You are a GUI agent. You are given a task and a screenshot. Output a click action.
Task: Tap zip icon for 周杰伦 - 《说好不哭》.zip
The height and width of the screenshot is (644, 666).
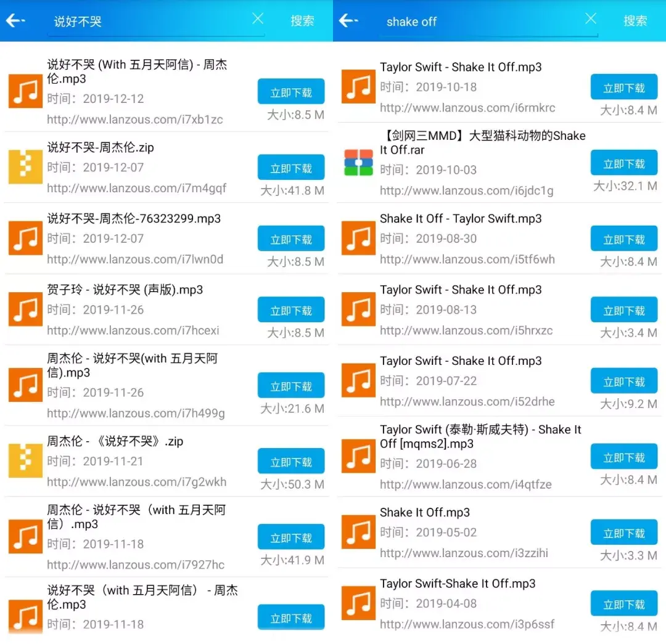[x=25, y=460]
